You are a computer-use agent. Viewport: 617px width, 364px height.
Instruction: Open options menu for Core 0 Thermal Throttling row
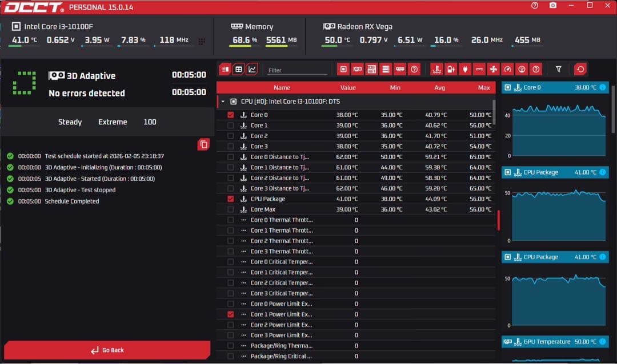(x=243, y=220)
